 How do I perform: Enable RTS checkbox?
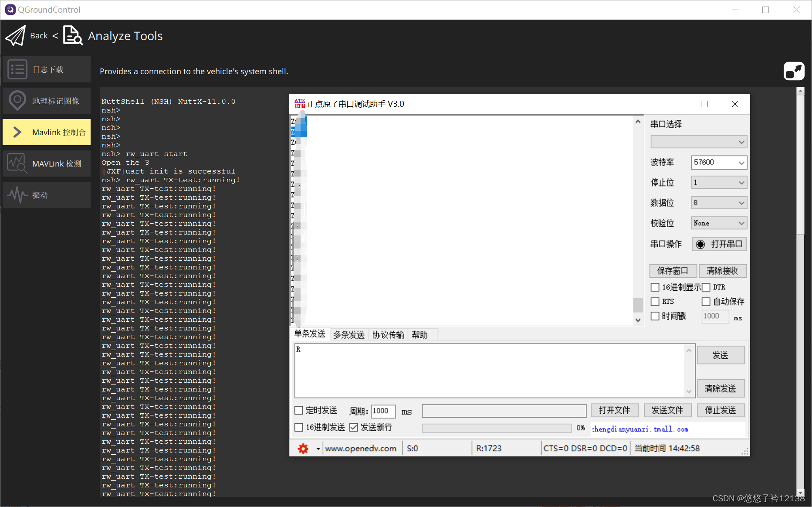pos(655,302)
